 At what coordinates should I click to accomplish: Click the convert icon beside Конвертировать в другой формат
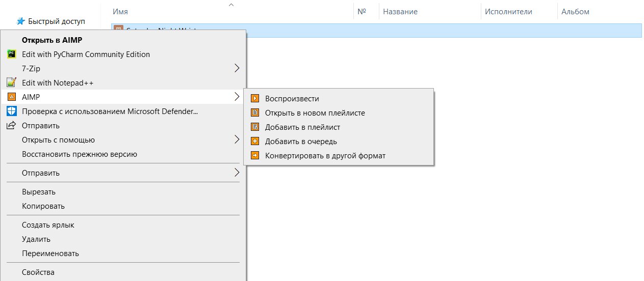(x=255, y=156)
